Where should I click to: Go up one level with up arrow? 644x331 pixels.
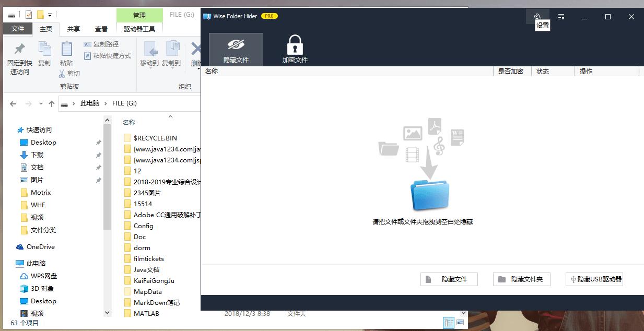coord(51,104)
